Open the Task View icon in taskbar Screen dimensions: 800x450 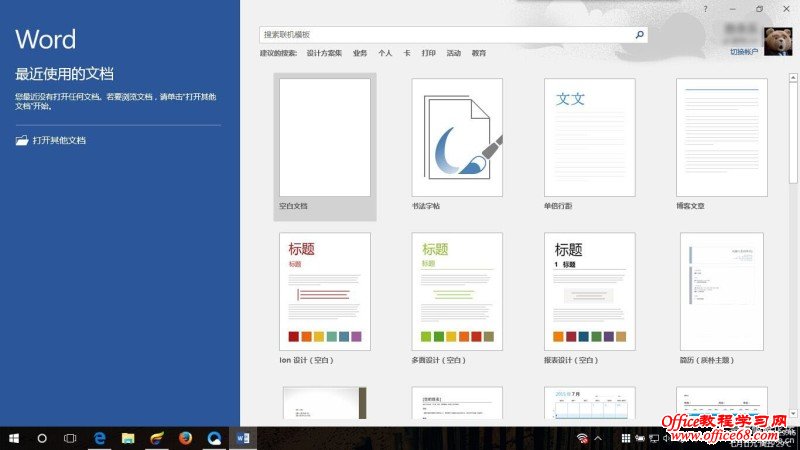click(x=70, y=438)
